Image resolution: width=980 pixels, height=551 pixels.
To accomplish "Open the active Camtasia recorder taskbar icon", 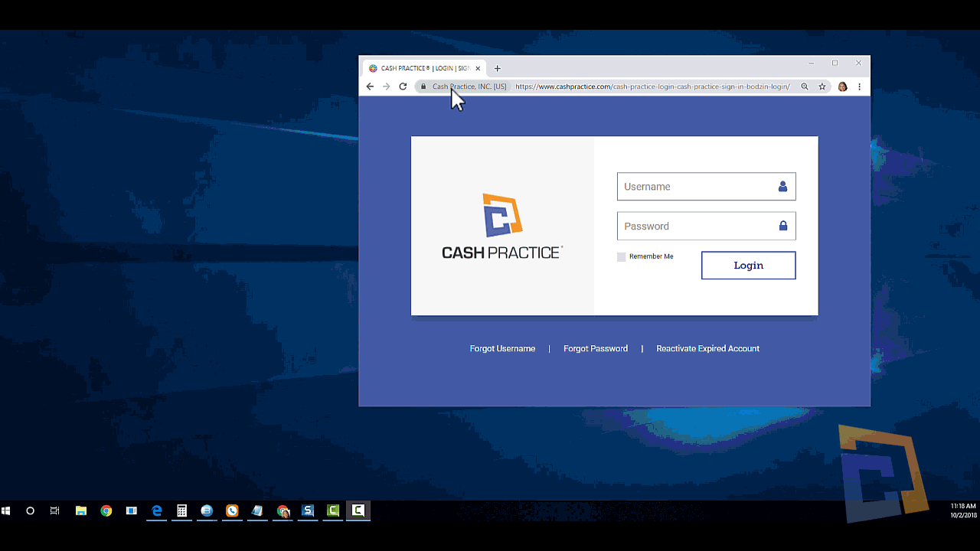I will pos(358,510).
